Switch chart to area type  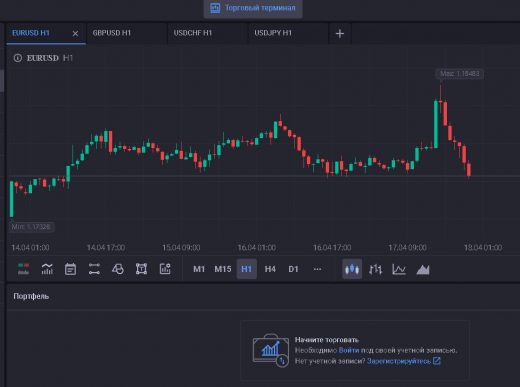click(423, 269)
